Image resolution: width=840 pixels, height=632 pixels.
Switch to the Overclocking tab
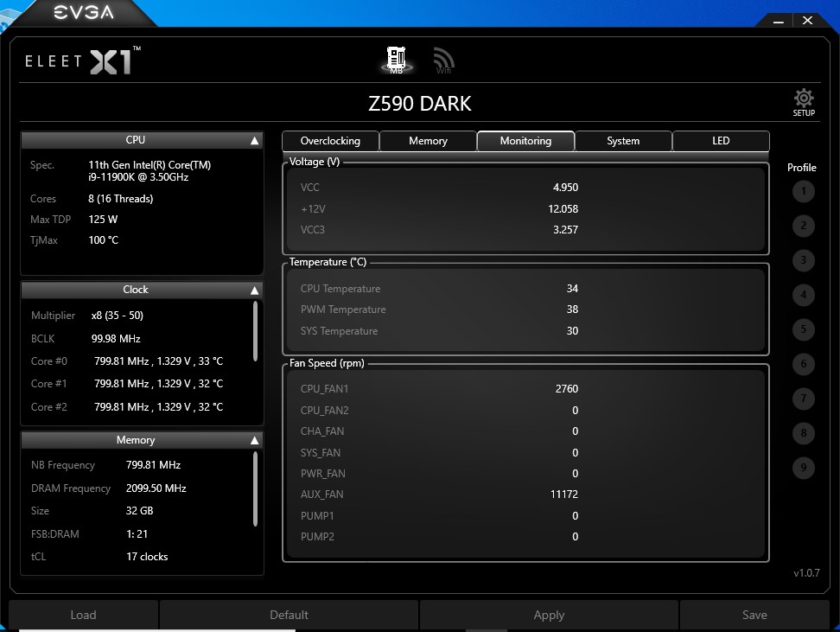(330, 141)
